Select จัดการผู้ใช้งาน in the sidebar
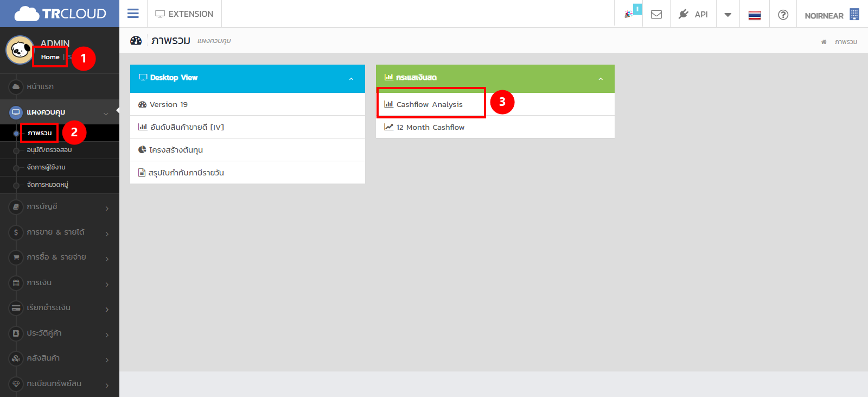Image resolution: width=868 pixels, height=397 pixels. tap(46, 167)
